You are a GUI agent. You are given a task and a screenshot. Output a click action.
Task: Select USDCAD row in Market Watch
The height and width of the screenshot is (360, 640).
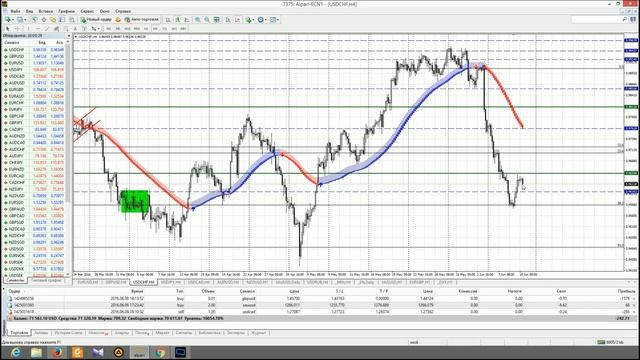34,76
